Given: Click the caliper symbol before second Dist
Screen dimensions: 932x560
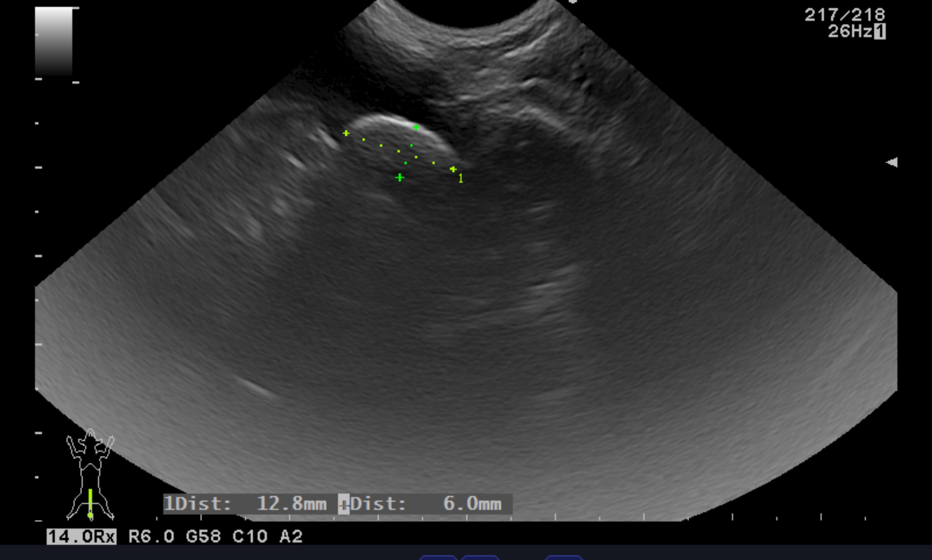Looking at the screenshot, I should pos(344,504).
